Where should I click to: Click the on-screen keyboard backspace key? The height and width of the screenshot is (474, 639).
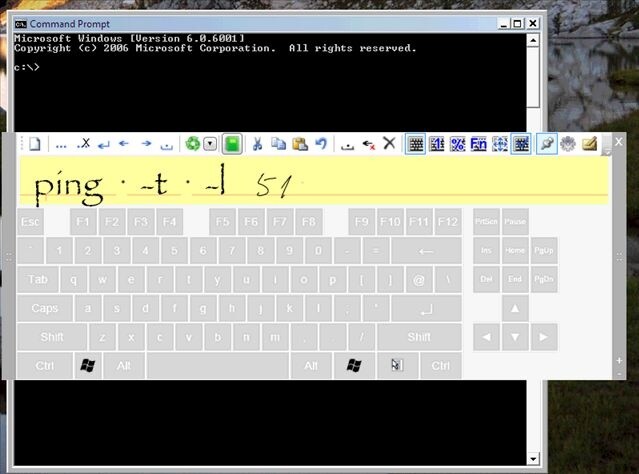pyautogui.click(x=426, y=251)
